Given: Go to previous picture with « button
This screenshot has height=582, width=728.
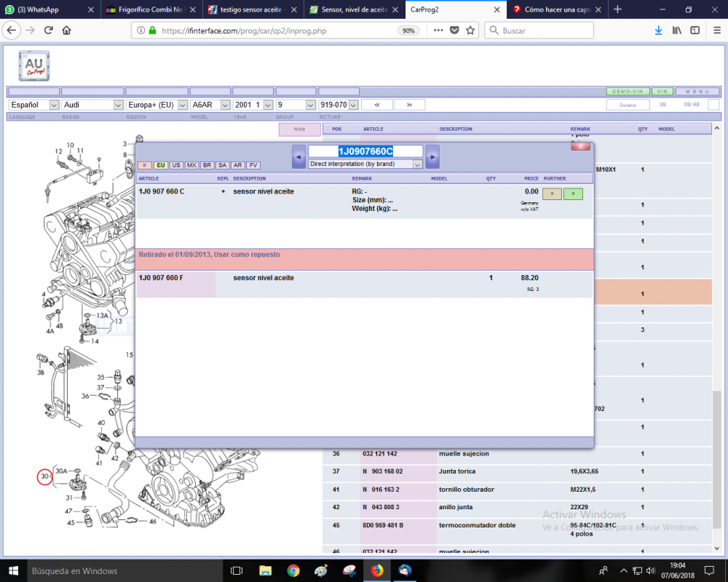Looking at the screenshot, I should (x=377, y=105).
